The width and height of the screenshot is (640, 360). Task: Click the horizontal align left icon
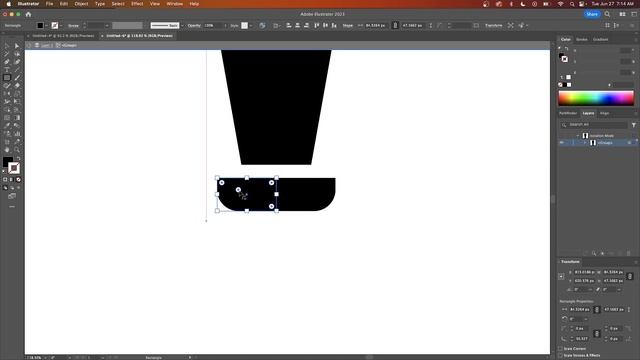click(x=289, y=25)
